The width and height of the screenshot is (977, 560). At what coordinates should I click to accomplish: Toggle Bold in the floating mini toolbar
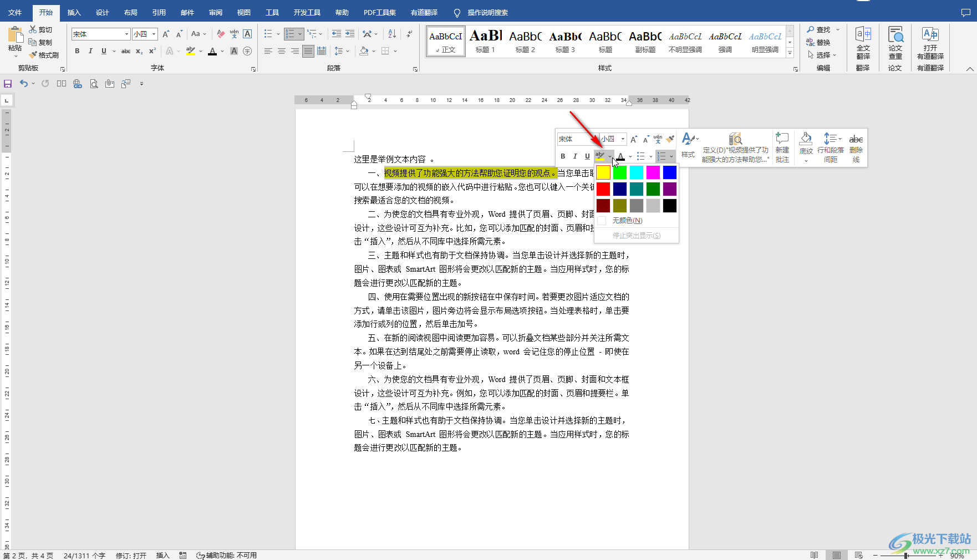click(563, 156)
